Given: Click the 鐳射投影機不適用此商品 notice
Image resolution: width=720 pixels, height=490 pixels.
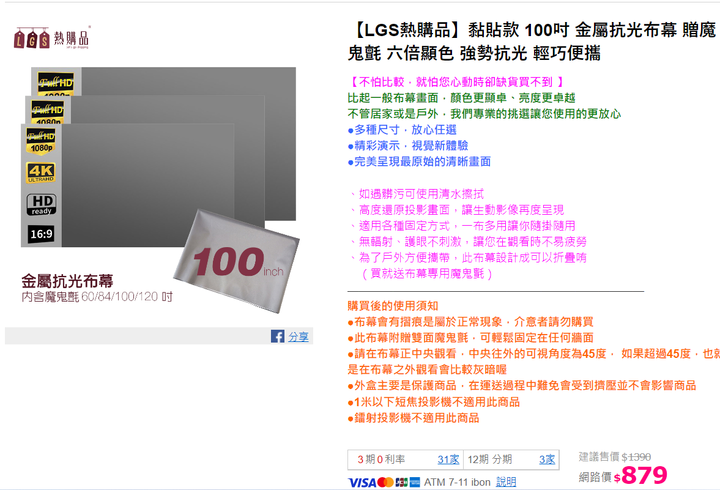Looking at the screenshot, I should pos(413,418).
